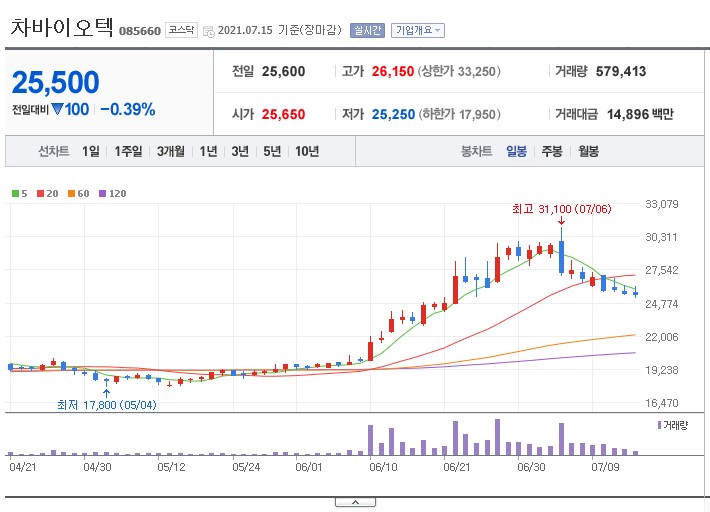
Task: Click the 06/30 date axis label
Action: click(531, 467)
